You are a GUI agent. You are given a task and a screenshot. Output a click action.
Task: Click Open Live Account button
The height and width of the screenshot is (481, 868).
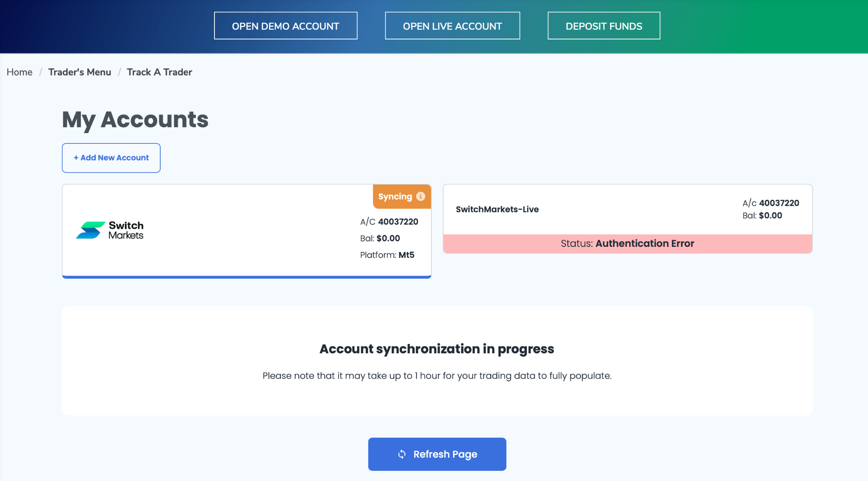click(452, 26)
